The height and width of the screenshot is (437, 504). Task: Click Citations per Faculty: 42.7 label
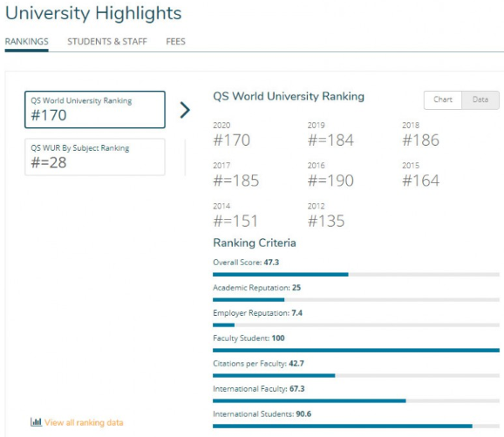click(x=258, y=364)
